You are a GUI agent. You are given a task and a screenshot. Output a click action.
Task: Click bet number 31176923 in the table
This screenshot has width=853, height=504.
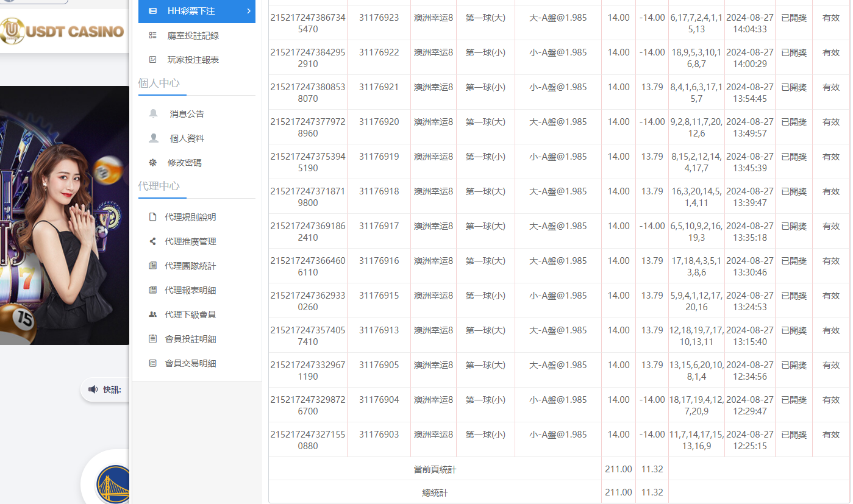[378, 18]
